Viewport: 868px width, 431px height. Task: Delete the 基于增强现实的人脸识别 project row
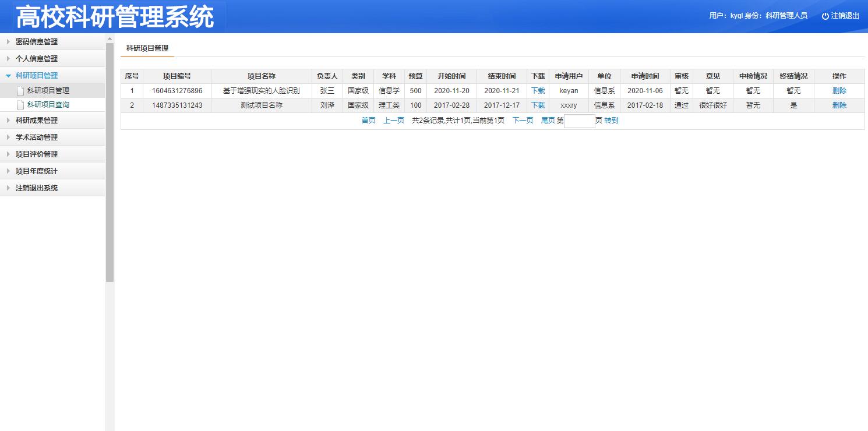pos(839,91)
